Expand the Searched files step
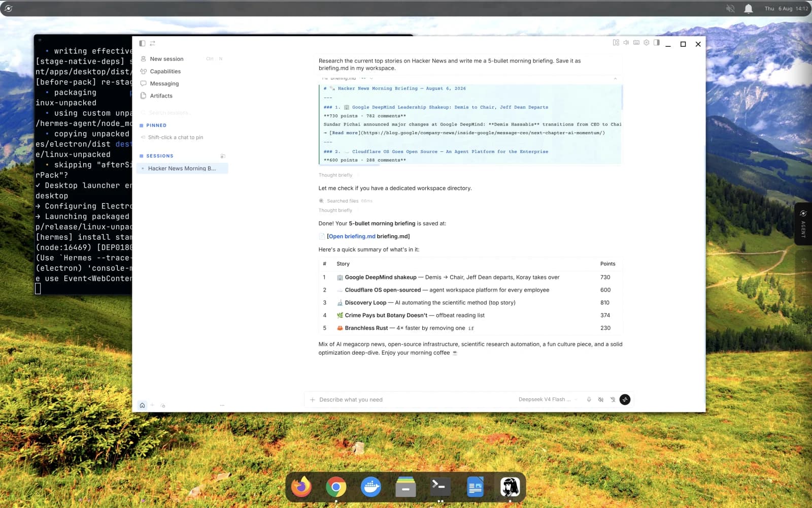The width and height of the screenshot is (812, 508). [346, 201]
